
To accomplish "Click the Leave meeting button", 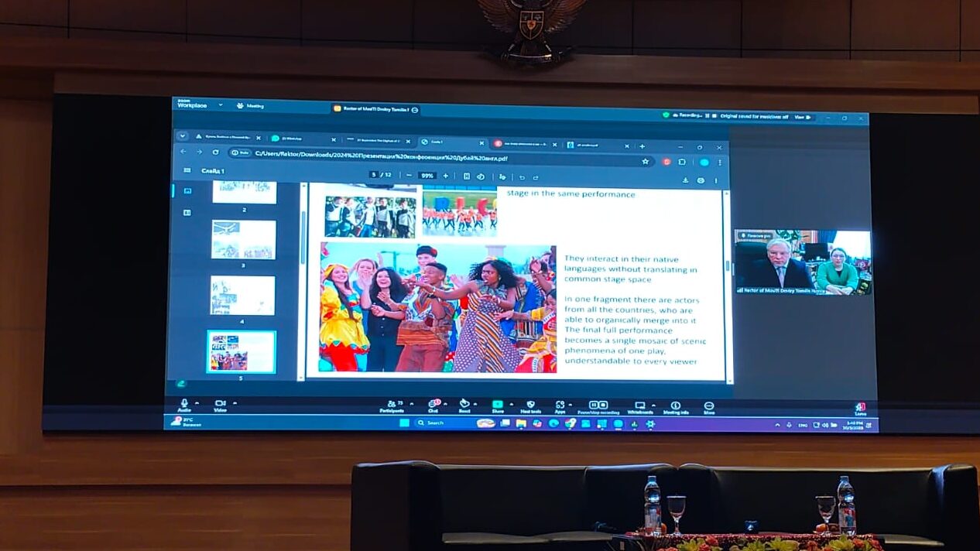I will (x=860, y=408).
